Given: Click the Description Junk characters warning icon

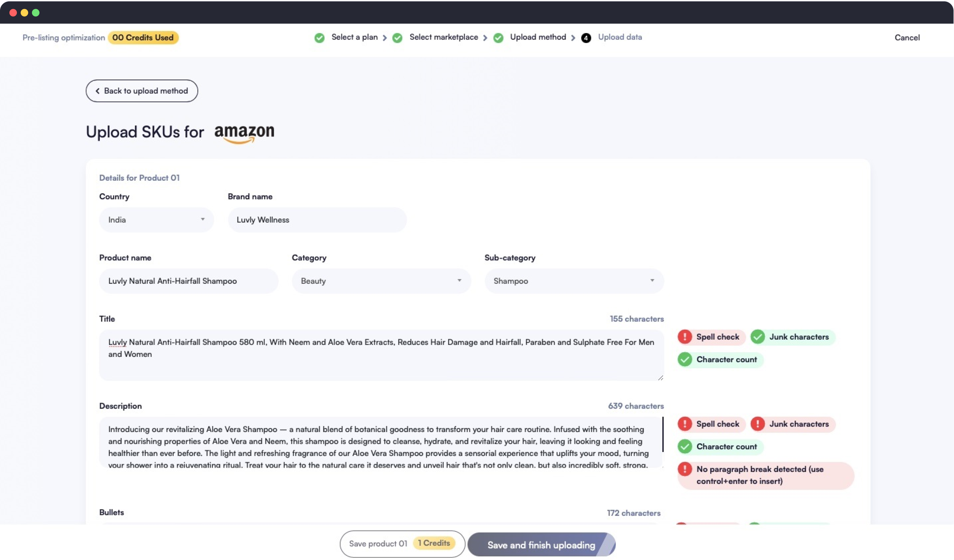Looking at the screenshot, I should [x=757, y=424].
